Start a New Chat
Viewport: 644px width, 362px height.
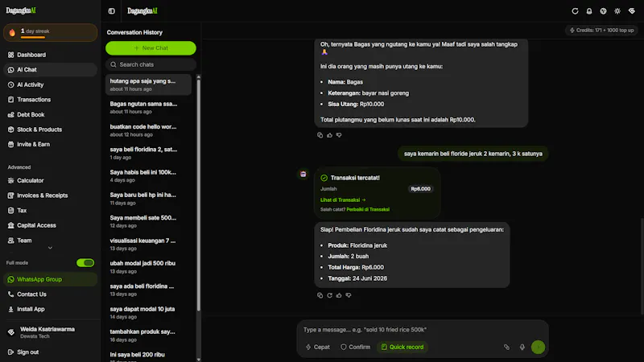(151, 48)
